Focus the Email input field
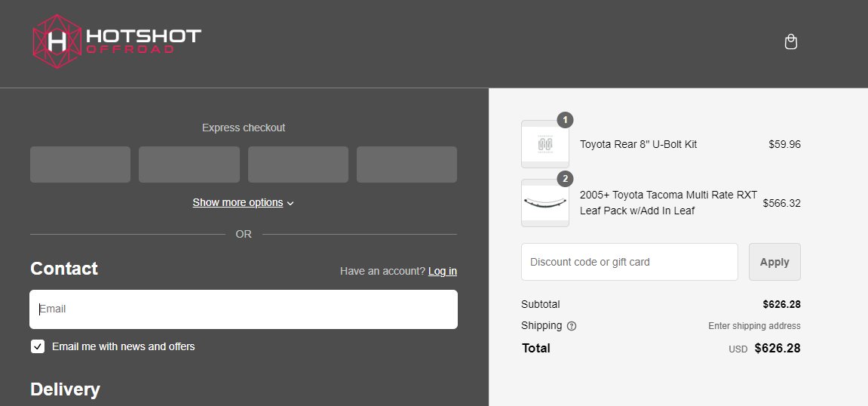Image resolution: width=868 pixels, height=406 pixels. tap(244, 309)
